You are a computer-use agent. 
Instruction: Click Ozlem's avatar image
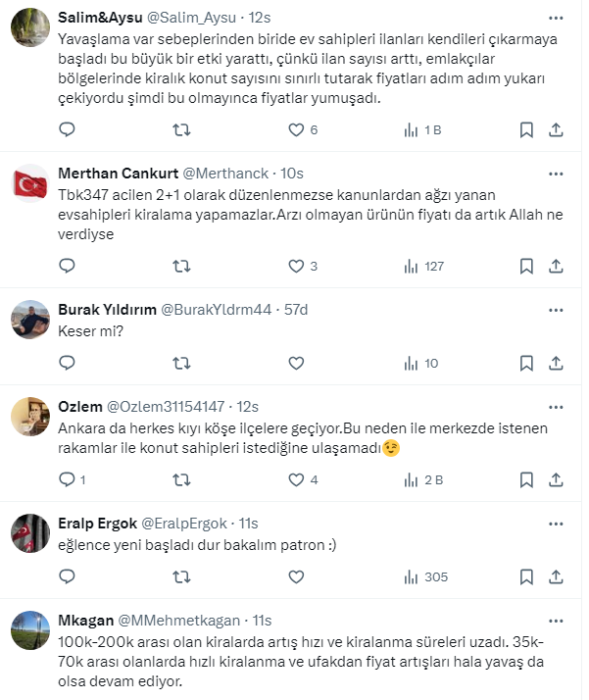tap(29, 417)
